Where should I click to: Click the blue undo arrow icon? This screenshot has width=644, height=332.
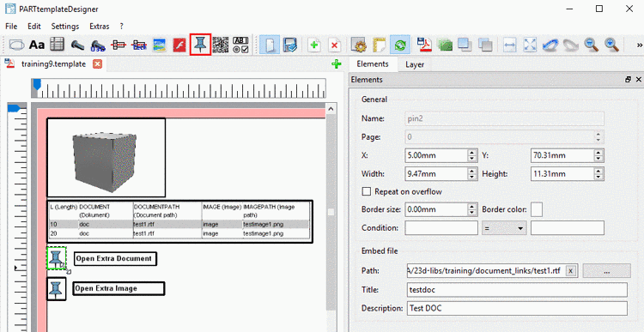point(550,45)
